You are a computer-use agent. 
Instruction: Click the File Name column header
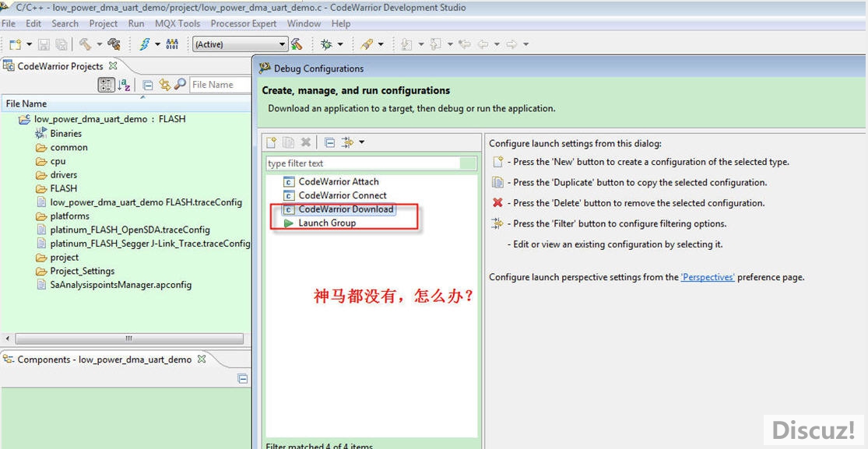125,103
